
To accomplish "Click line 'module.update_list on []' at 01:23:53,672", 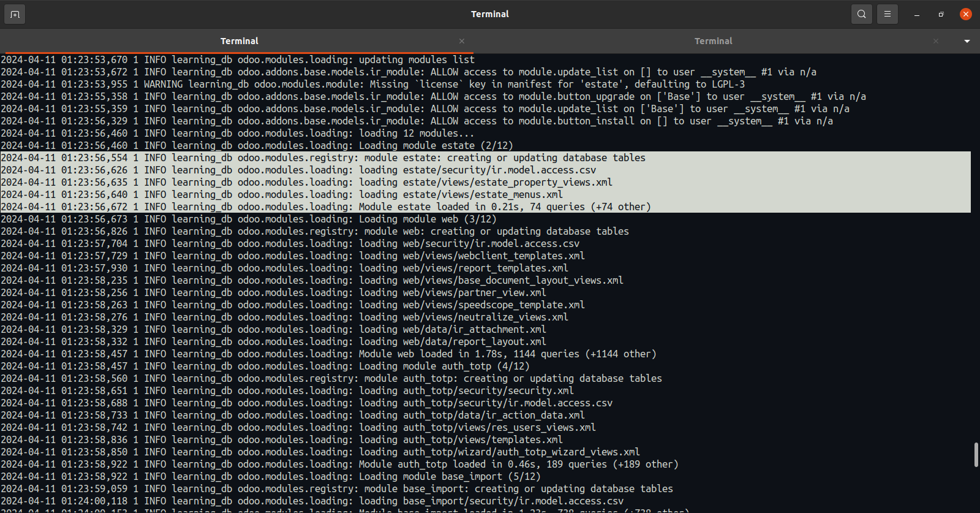I will coord(409,72).
